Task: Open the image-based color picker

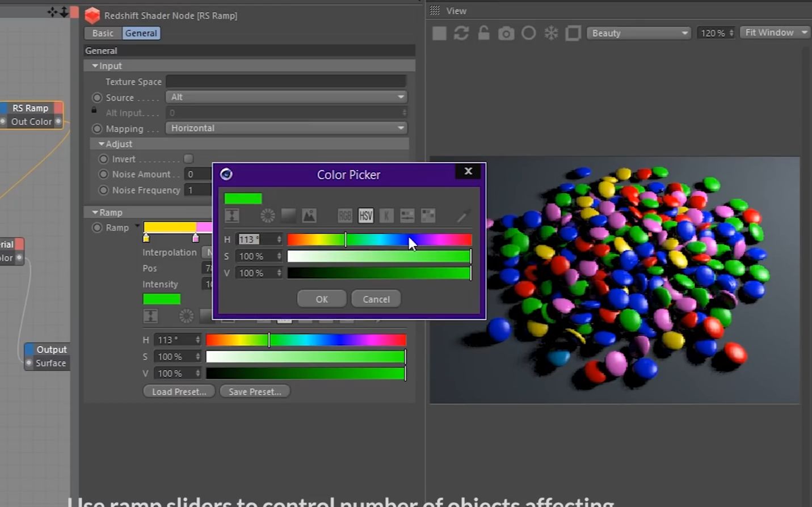Action: pos(309,216)
